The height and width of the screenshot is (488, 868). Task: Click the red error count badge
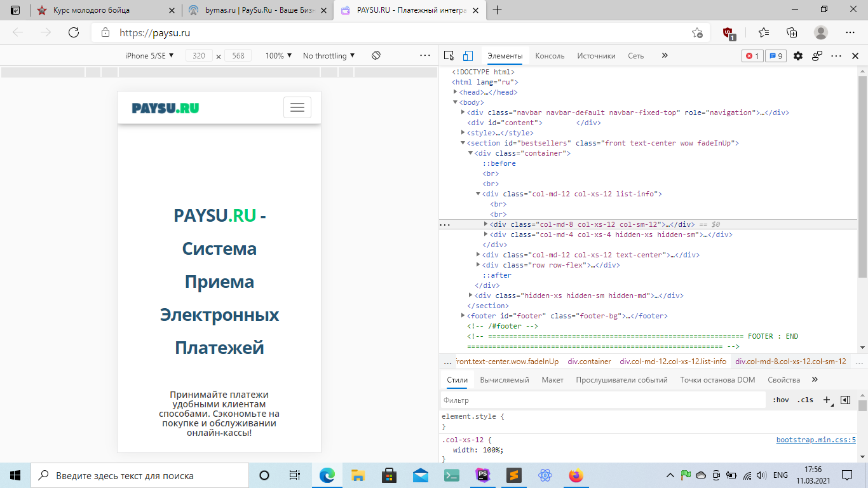[752, 56]
